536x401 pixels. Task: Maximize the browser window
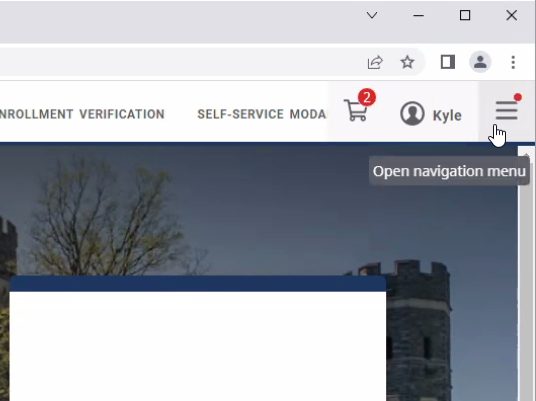(x=465, y=15)
